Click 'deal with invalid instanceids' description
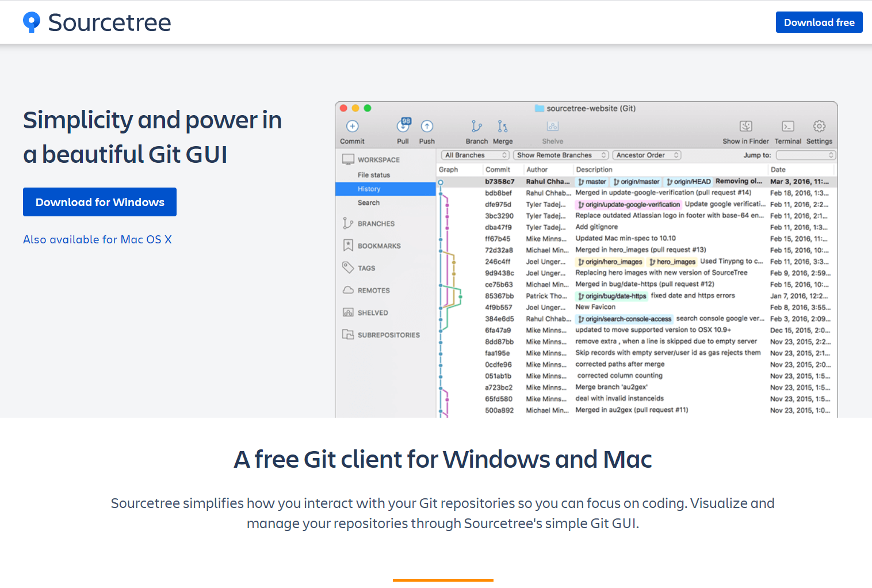 [x=619, y=399]
